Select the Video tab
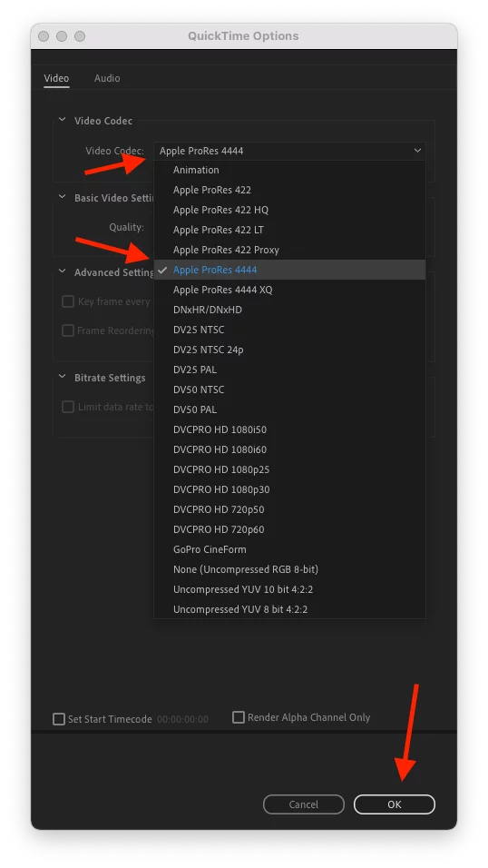 (x=56, y=78)
